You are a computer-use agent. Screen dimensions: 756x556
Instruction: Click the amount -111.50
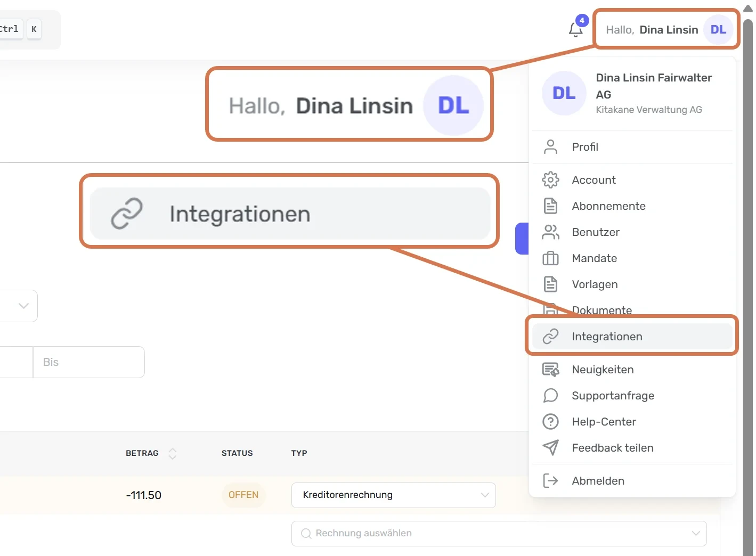[x=144, y=495]
